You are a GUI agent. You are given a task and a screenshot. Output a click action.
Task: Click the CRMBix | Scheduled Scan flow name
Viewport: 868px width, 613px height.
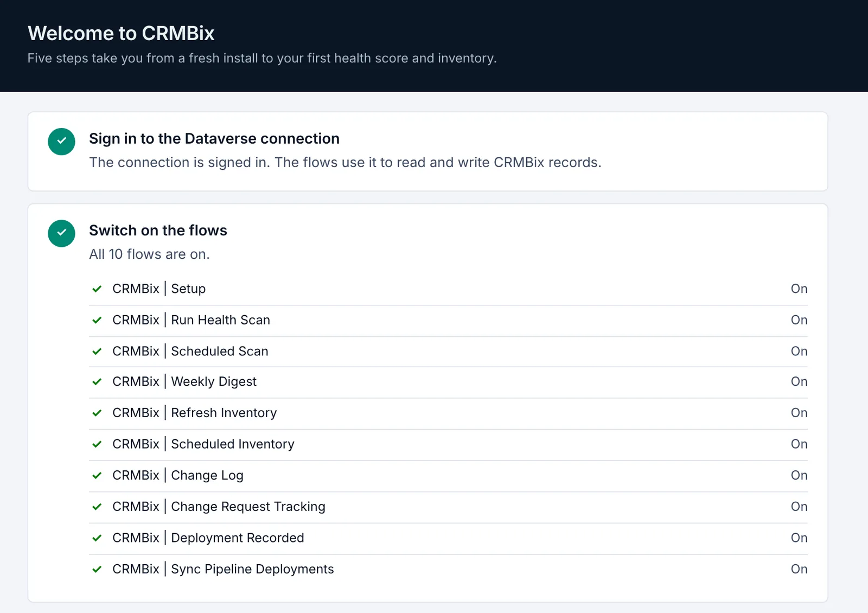tap(190, 352)
